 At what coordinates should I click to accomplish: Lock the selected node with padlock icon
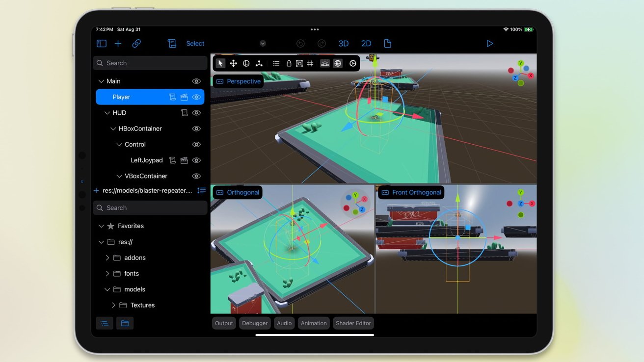[289, 63]
